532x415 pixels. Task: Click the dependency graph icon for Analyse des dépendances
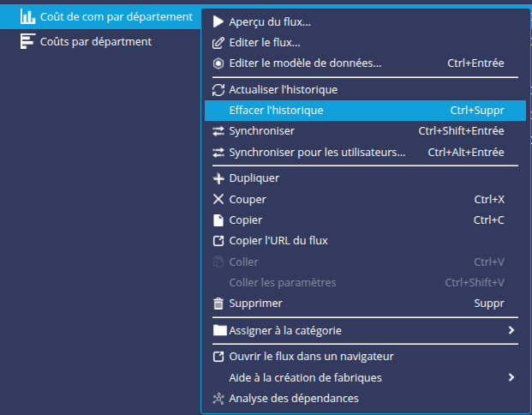coord(218,398)
